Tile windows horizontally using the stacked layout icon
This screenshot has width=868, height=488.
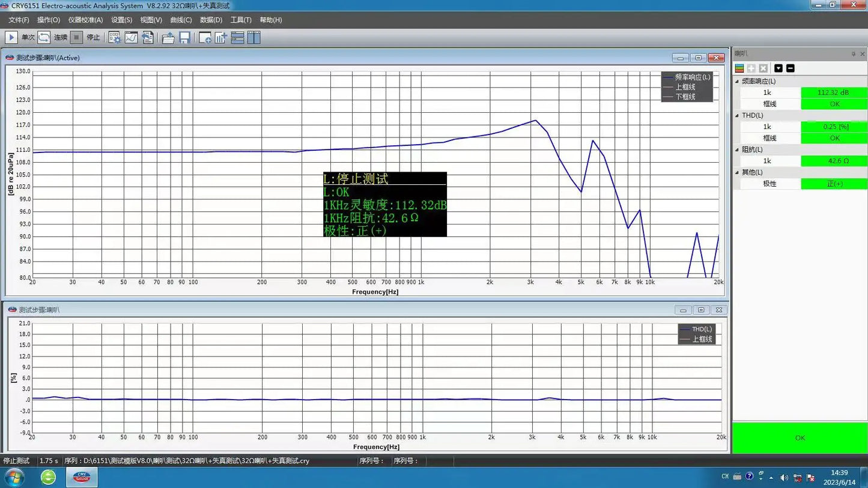point(237,37)
